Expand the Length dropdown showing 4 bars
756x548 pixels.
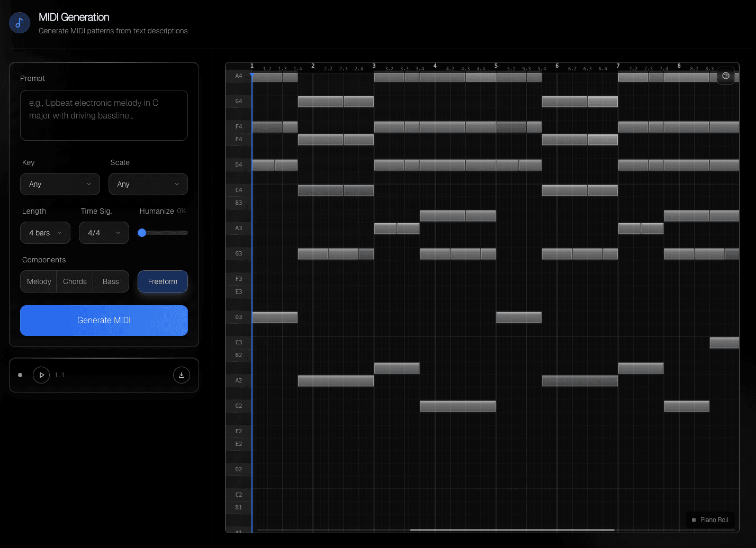pos(45,233)
